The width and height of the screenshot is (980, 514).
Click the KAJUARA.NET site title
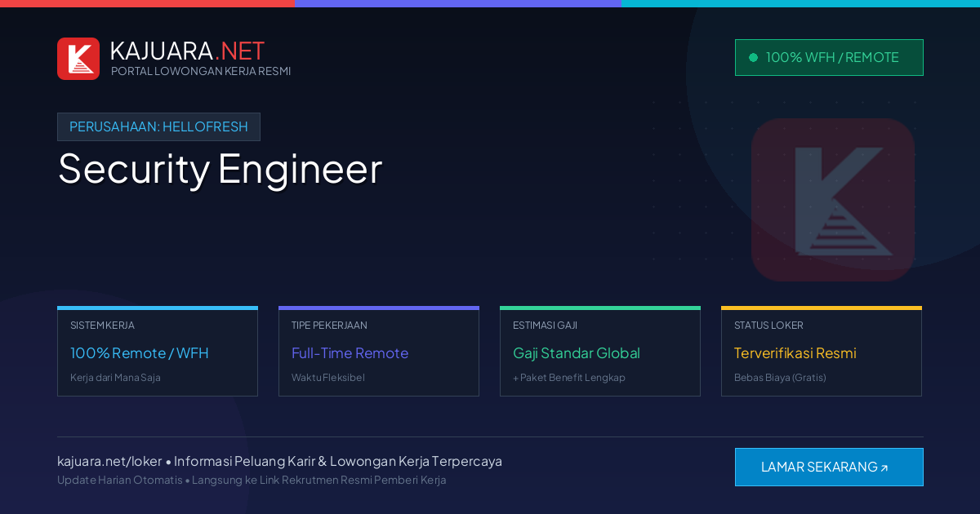coord(187,51)
